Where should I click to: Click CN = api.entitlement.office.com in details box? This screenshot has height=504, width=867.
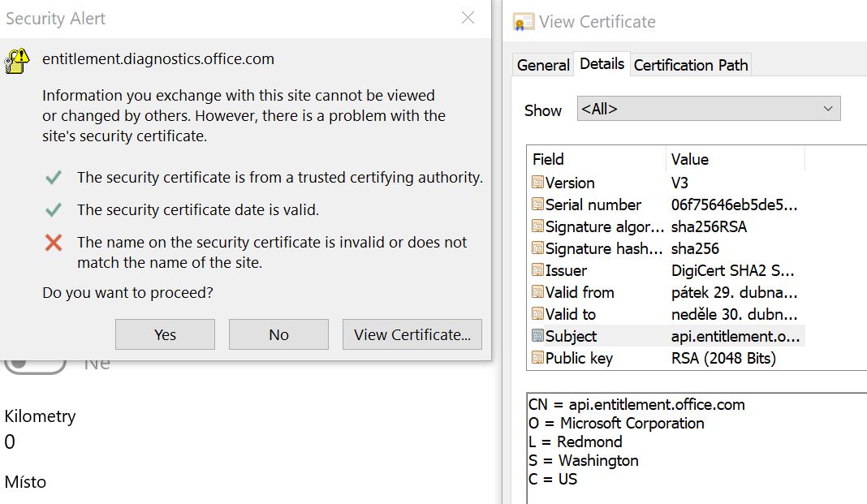636,404
